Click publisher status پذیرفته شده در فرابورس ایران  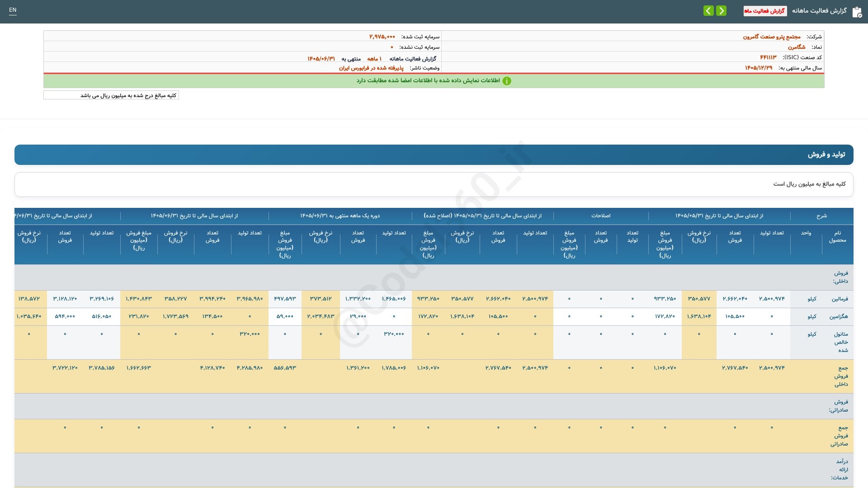[371, 68]
